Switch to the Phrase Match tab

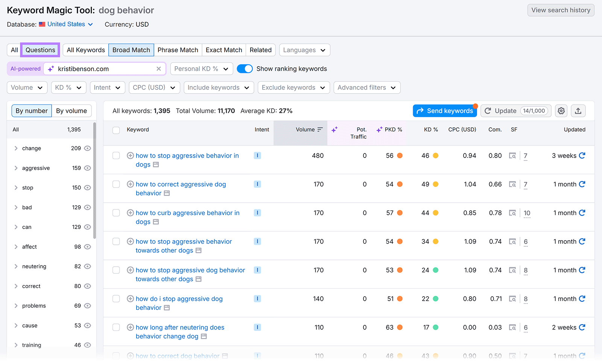coord(178,50)
